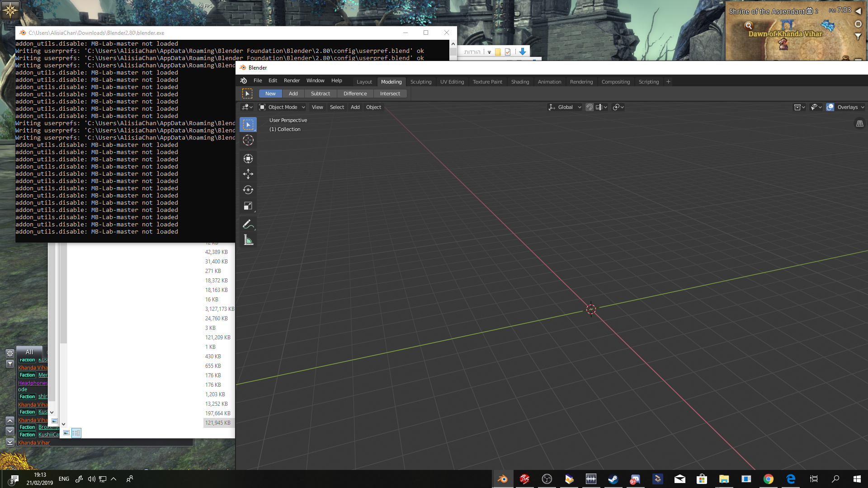
Task: Click the Subtract button
Action: pos(321,94)
